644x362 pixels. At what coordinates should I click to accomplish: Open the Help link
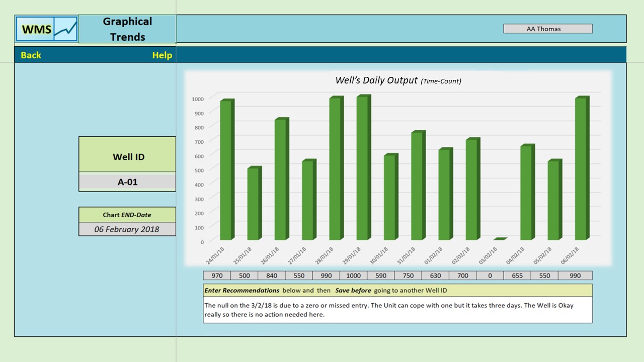pyautogui.click(x=162, y=55)
